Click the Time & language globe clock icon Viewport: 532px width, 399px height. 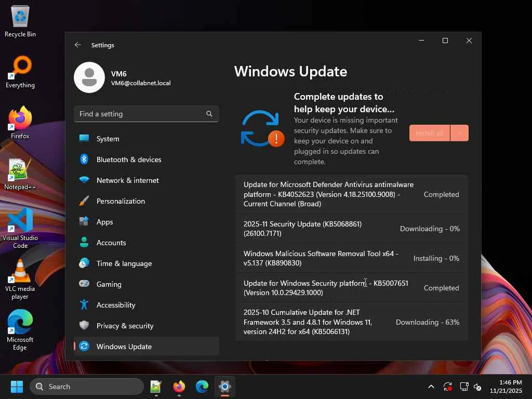click(84, 263)
